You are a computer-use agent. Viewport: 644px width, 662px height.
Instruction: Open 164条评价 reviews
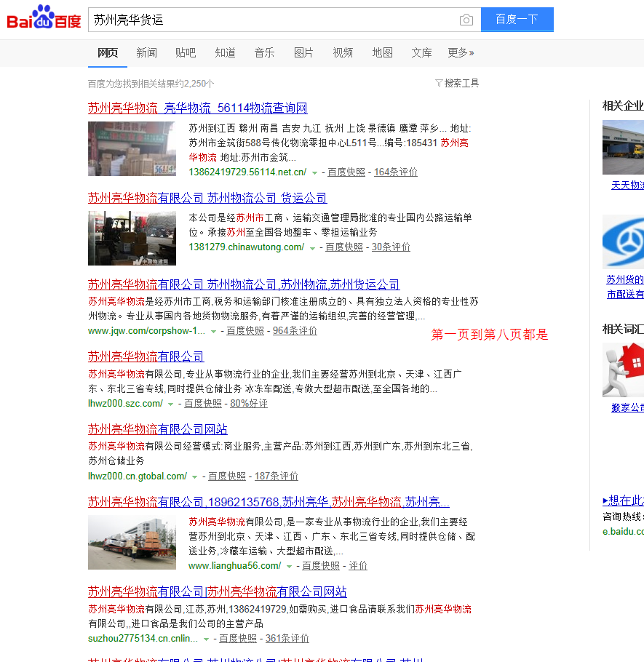click(x=396, y=172)
